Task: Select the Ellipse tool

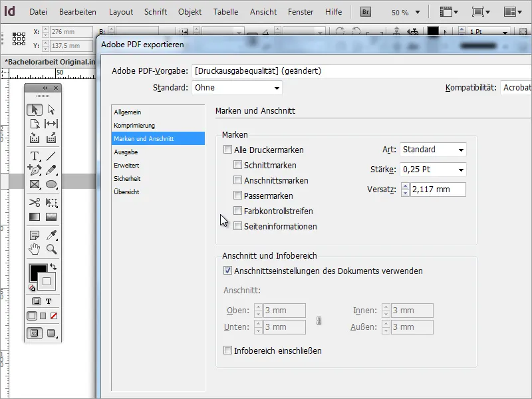Action: coord(51,184)
